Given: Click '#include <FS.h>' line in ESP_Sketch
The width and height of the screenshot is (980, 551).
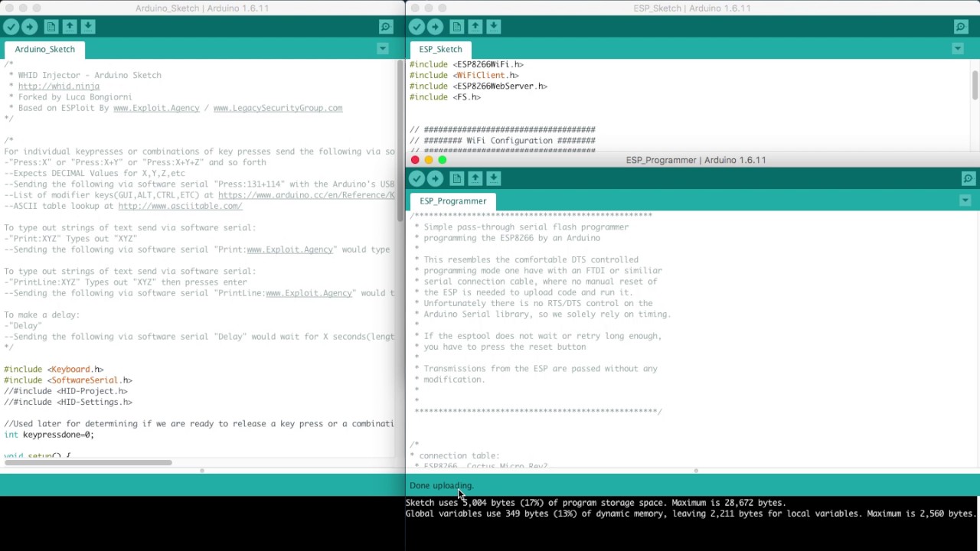Looking at the screenshot, I should pos(445,97).
